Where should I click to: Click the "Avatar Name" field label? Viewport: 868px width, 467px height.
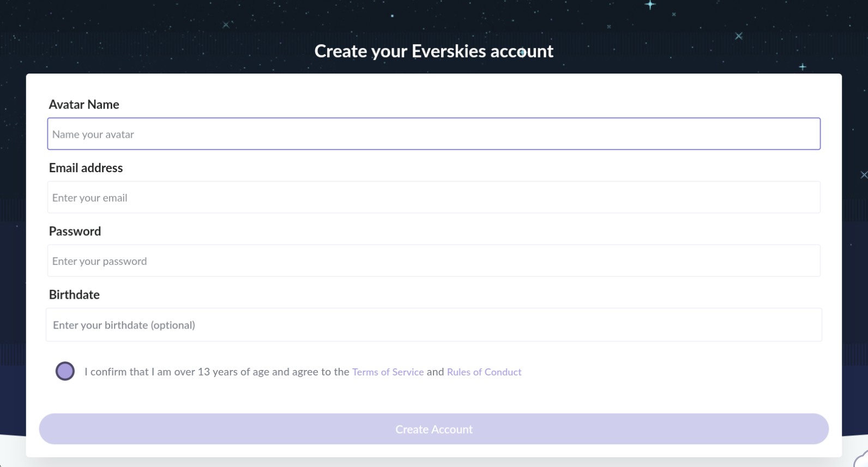pos(84,105)
